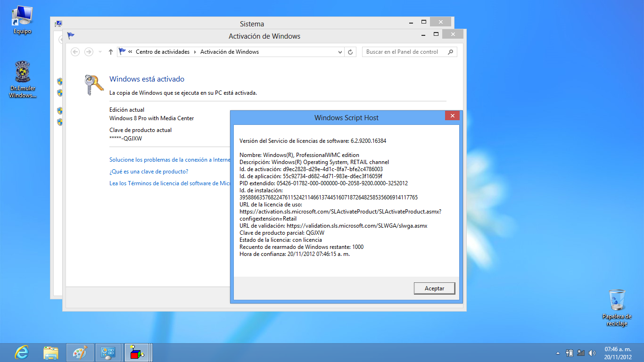Go forward in Activación de Windows window
Image resolution: width=644 pixels, height=362 pixels.
[89, 52]
